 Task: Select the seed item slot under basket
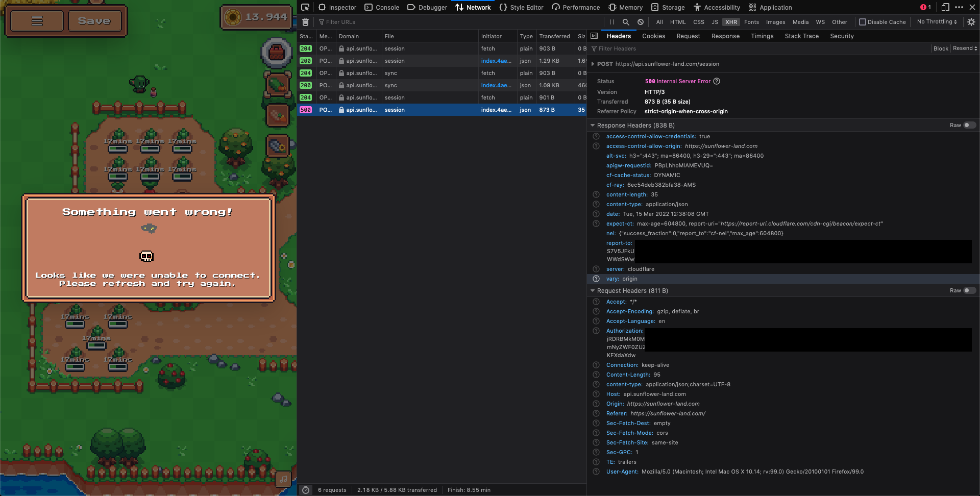click(277, 84)
